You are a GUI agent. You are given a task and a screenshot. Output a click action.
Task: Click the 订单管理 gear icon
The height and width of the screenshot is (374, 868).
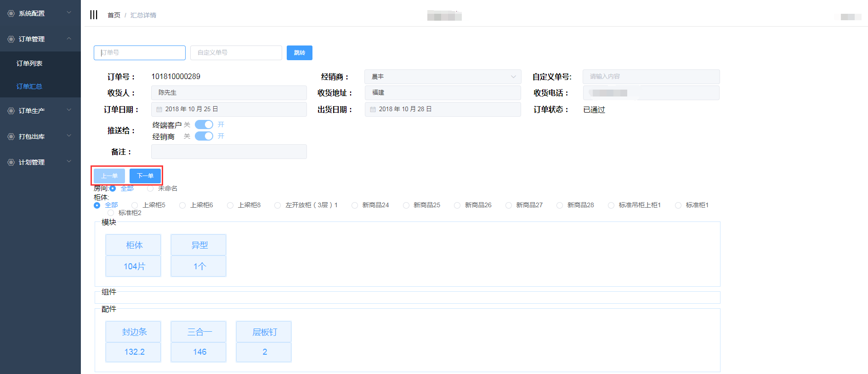[11, 39]
